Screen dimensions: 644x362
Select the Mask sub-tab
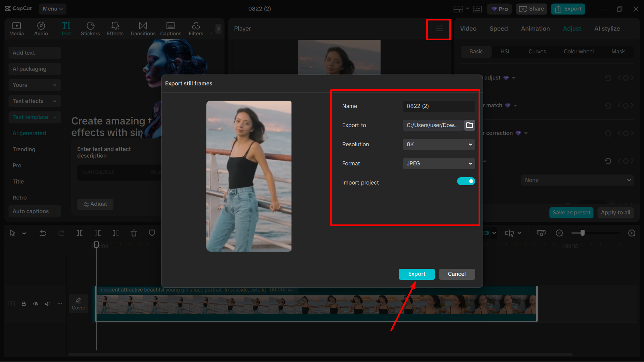[618, 52]
